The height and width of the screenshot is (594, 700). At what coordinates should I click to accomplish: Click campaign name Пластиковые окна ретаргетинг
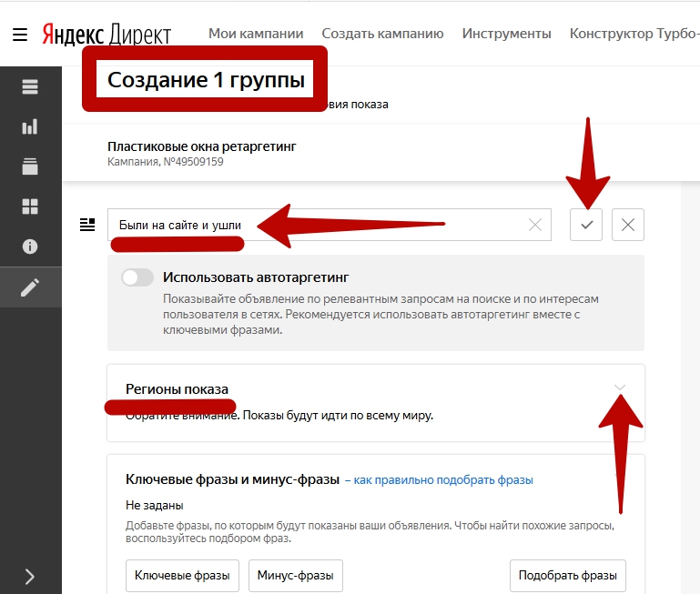(202, 146)
